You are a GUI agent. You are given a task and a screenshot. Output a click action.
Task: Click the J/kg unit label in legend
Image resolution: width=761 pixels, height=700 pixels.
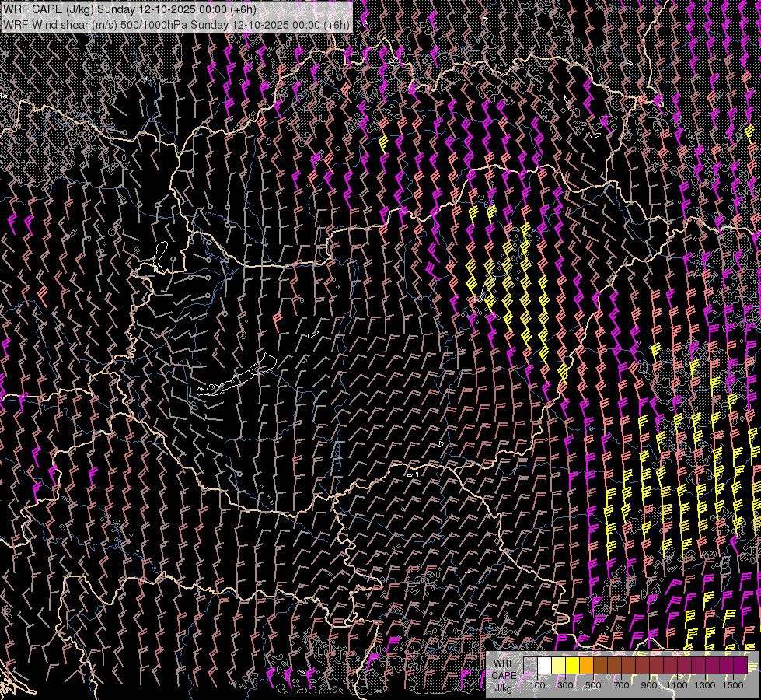click(x=504, y=687)
